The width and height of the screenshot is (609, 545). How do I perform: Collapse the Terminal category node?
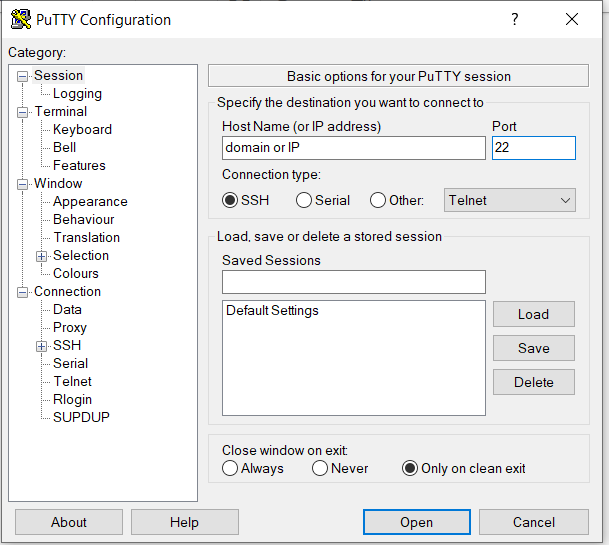23,112
